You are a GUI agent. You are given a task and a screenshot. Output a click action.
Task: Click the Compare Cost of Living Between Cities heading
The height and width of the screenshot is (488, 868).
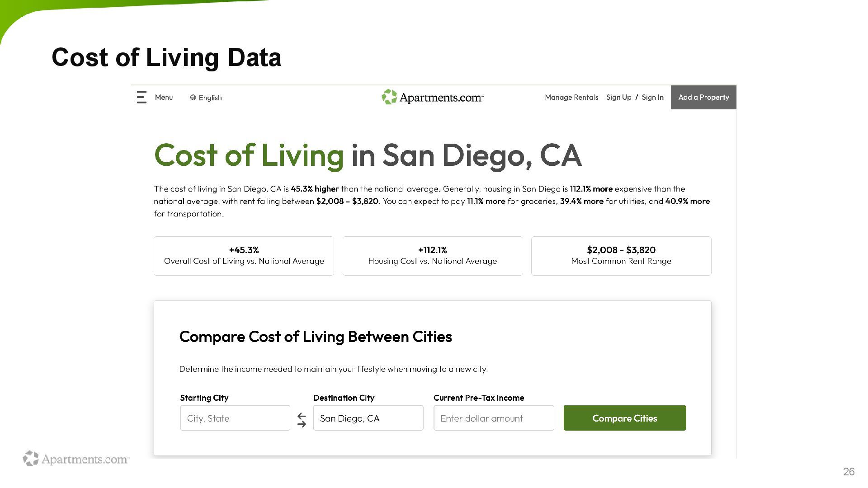click(316, 337)
